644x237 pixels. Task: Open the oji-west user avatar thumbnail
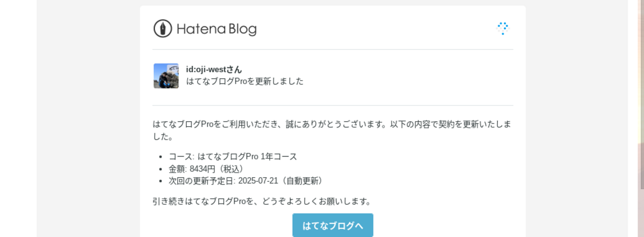click(x=166, y=76)
